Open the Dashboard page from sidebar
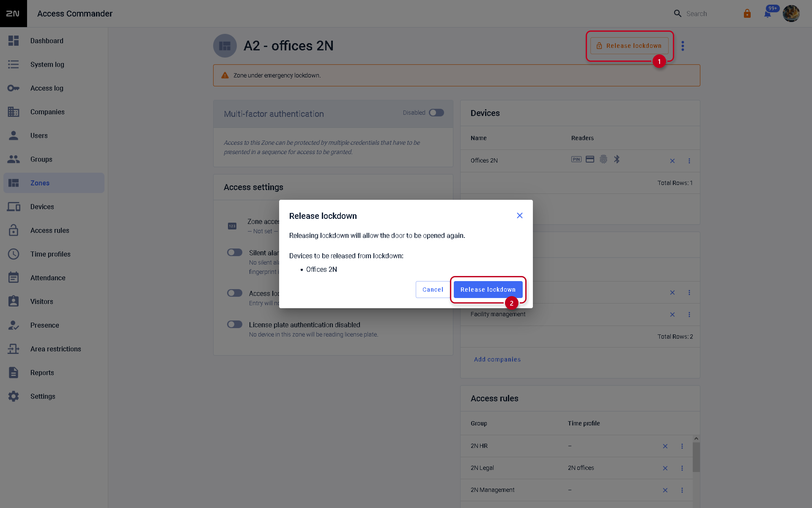 [x=54, y=41]
